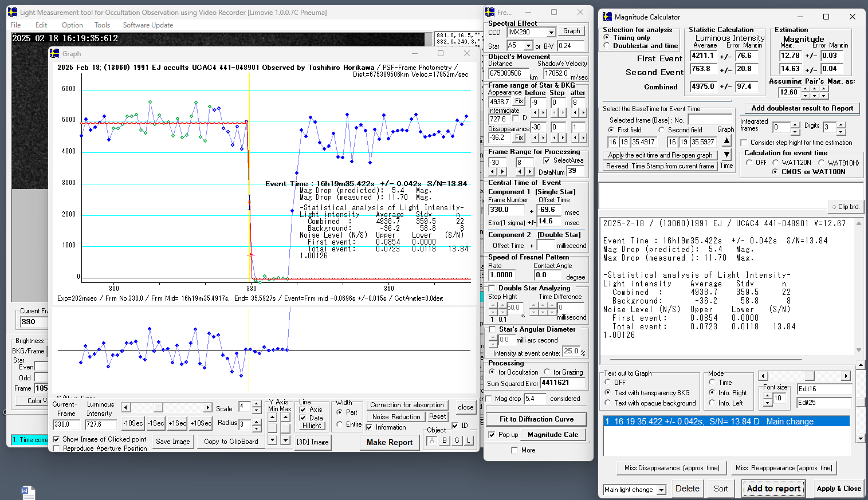The height and width of the screenshot is (500, 868).
Task: Open the CCD IMX290 dropdown
Action: (551, 33)
